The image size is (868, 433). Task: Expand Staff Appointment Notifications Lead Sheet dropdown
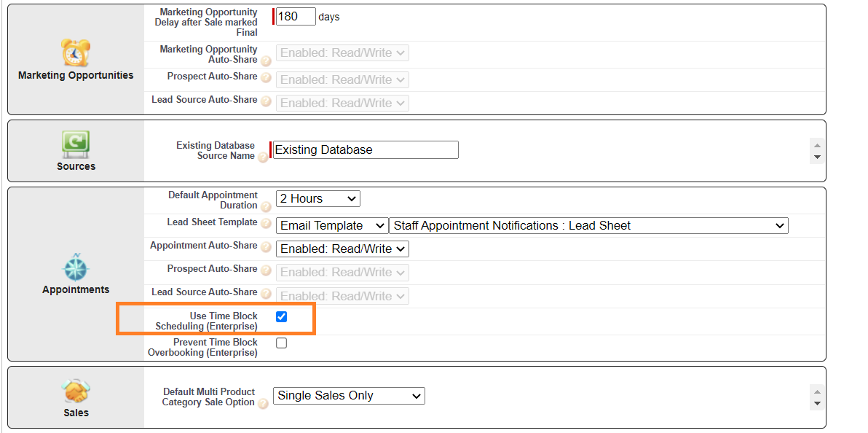click(x=589, y=226)
